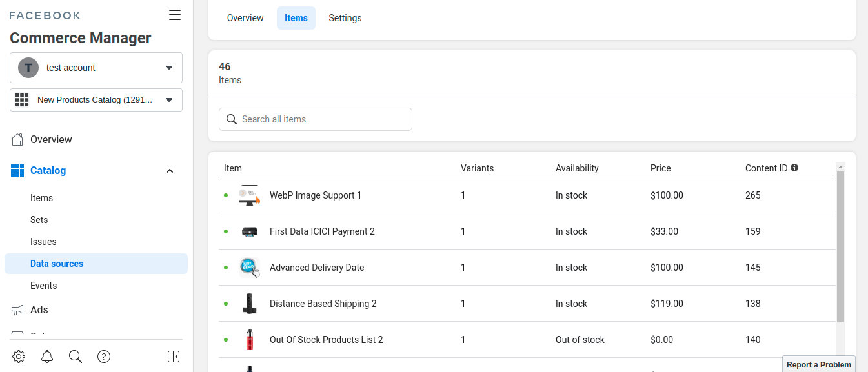Switch to the Settings tab
868x372 pixels.
coord(345,18)
